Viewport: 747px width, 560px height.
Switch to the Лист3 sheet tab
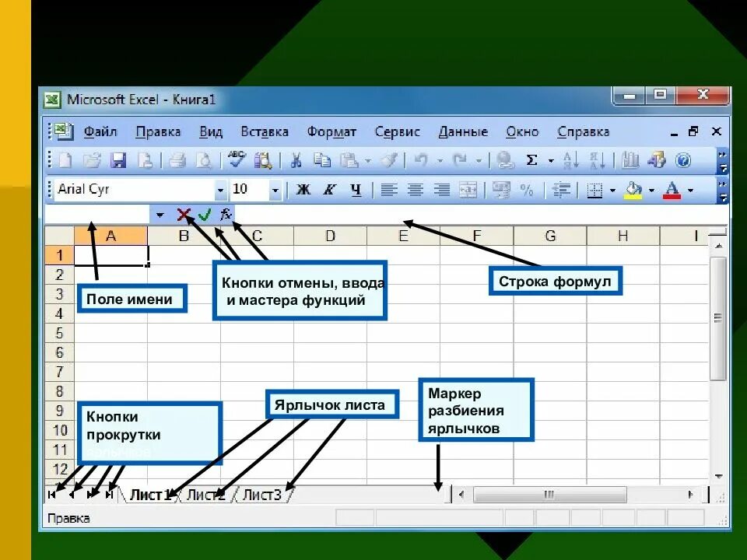click(262, 495)
